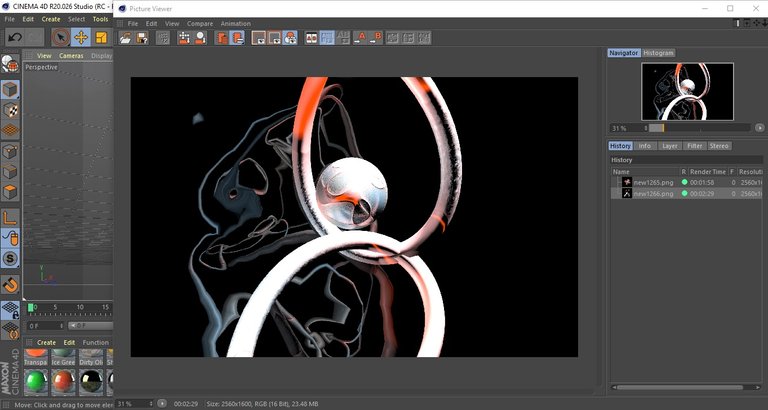Click the last grey compare-mode toolbar icon
The width and height of the screenshot is (768, 410).
click(x=424, y=38)
